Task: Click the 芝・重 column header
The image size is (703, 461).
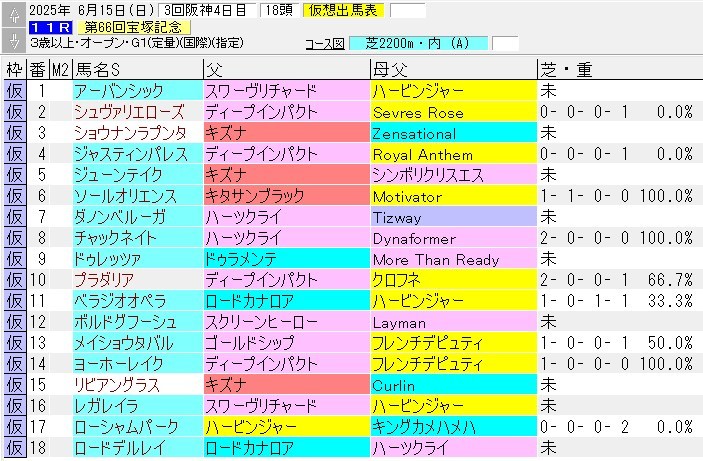Action: (x=620, y=70)
